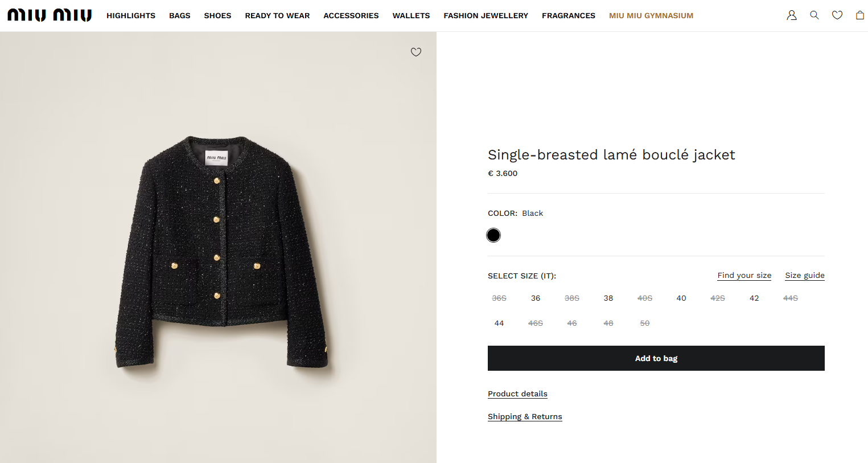Click Add to bag button

[x=656, y=358]
